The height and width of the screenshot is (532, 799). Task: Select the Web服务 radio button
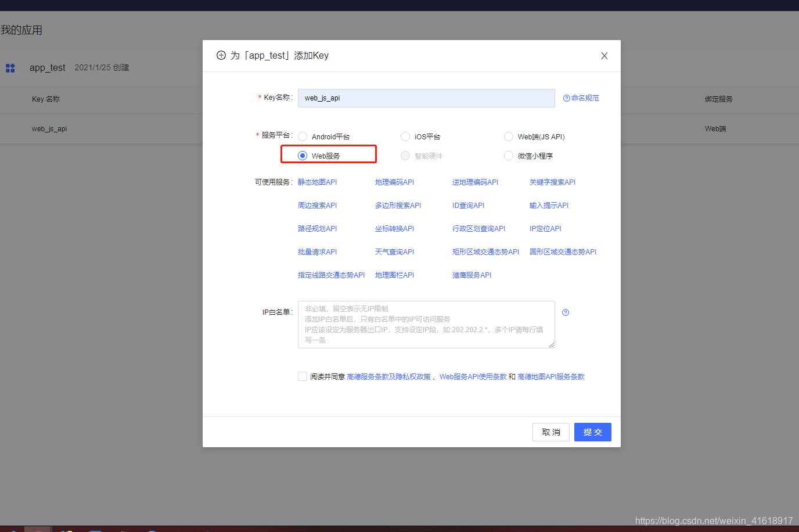coord(303,156)
